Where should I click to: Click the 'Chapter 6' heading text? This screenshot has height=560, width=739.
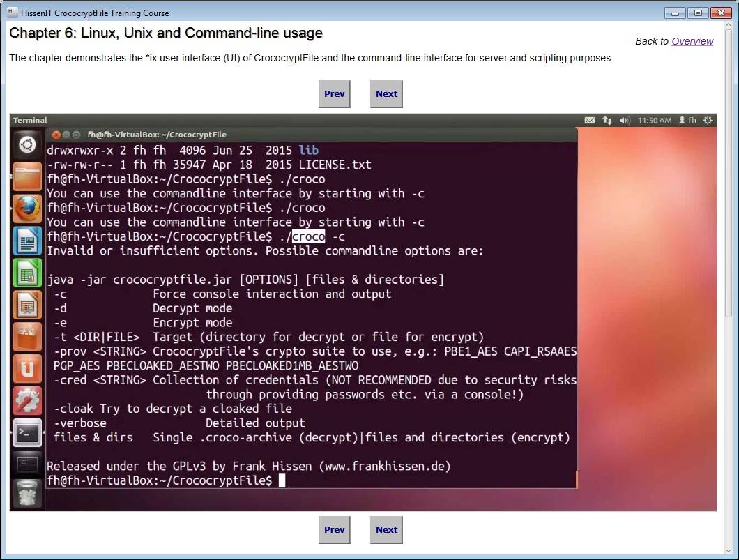(166, 33)
